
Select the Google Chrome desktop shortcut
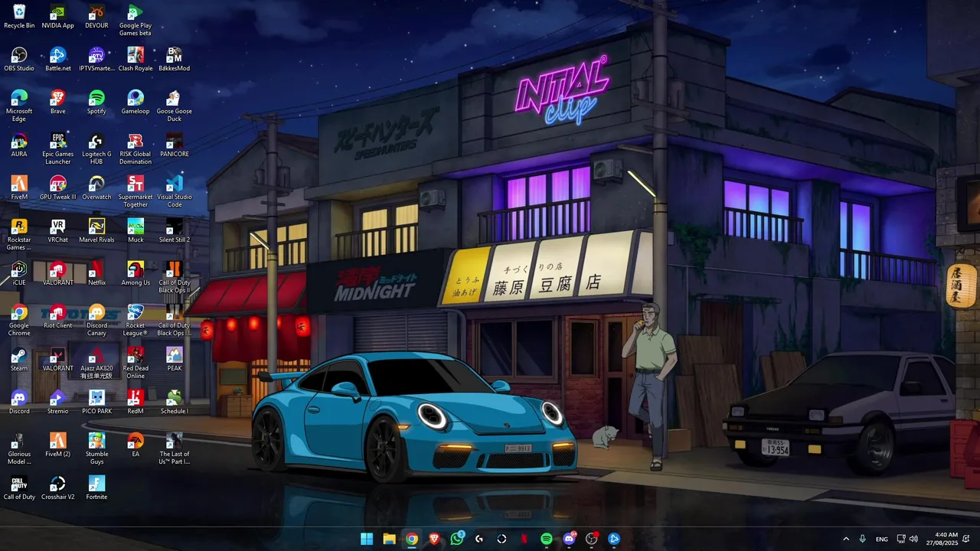click(19, 320)
